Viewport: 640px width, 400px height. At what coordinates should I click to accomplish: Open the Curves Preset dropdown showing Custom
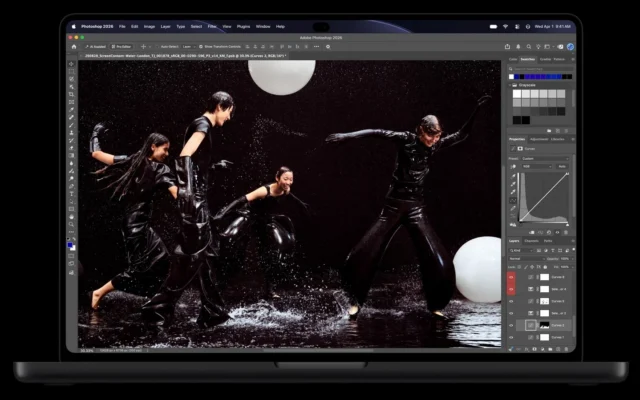pyautogui.click(x=545, y=158)
